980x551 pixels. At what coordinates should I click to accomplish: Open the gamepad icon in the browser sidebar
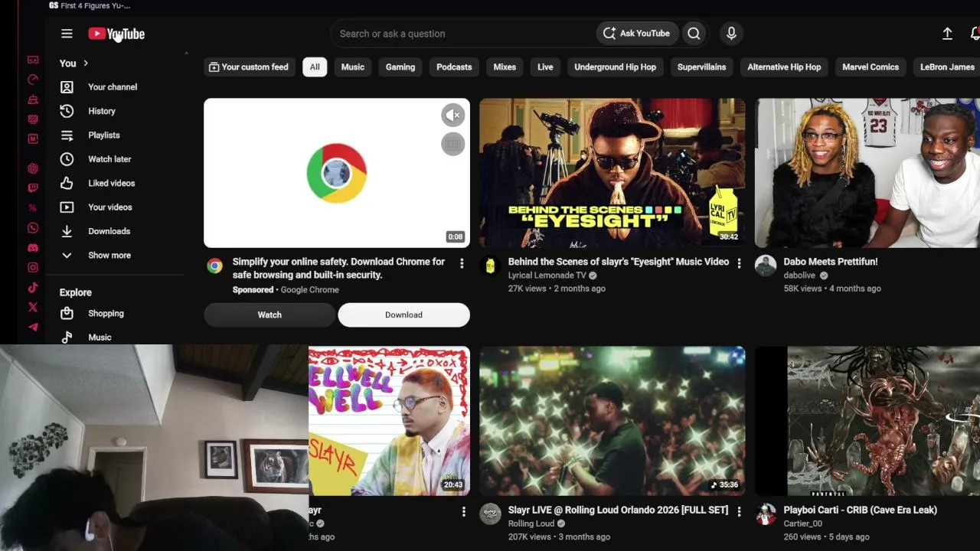point(33,60)
